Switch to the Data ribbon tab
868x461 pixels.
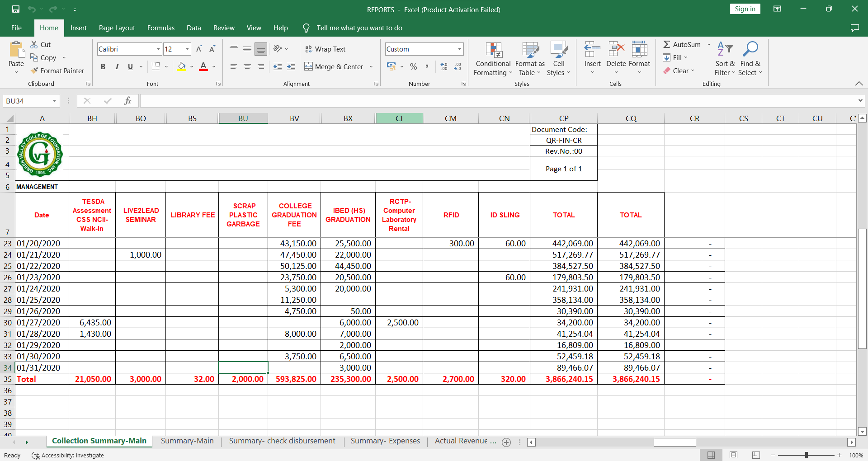coord(193,28)
